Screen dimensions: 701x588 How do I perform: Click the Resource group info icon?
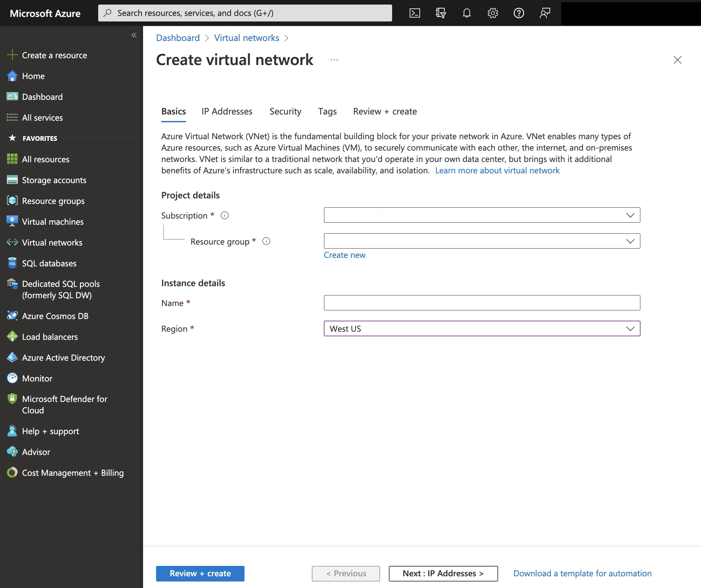(266, 241)
